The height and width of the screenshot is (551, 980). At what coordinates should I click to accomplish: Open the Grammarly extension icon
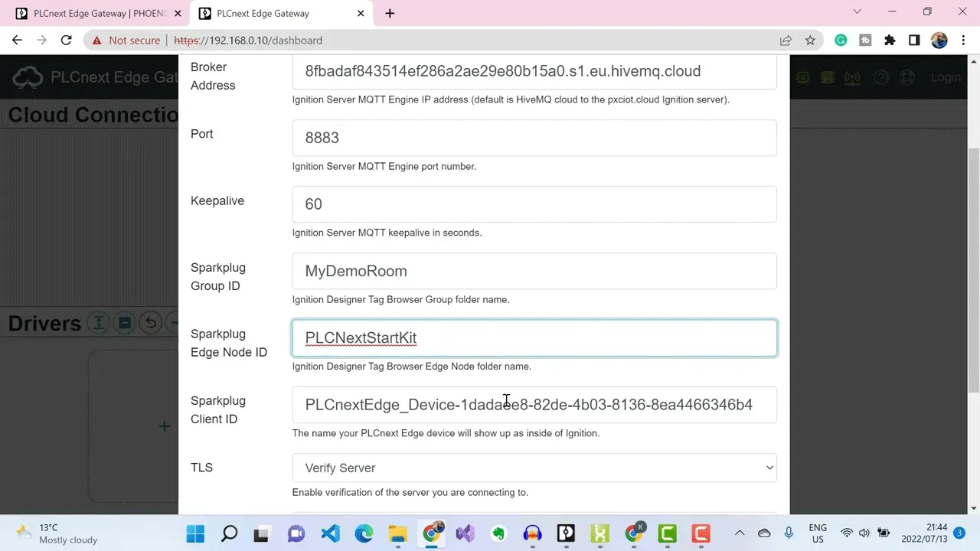(841, 41)
